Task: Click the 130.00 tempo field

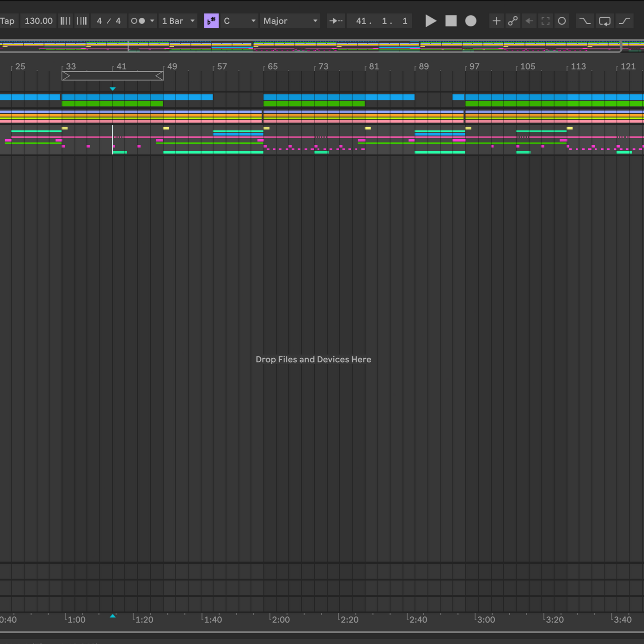Action: click(x=38, y=21)
